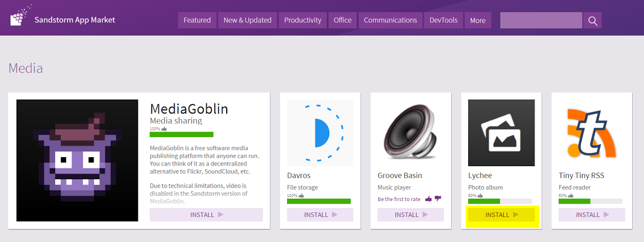This screenshot has height=242, width=644.
Task: Open the Tiny Tiny RSS icon
Action: pyautogui.click(x=591, y=132)
